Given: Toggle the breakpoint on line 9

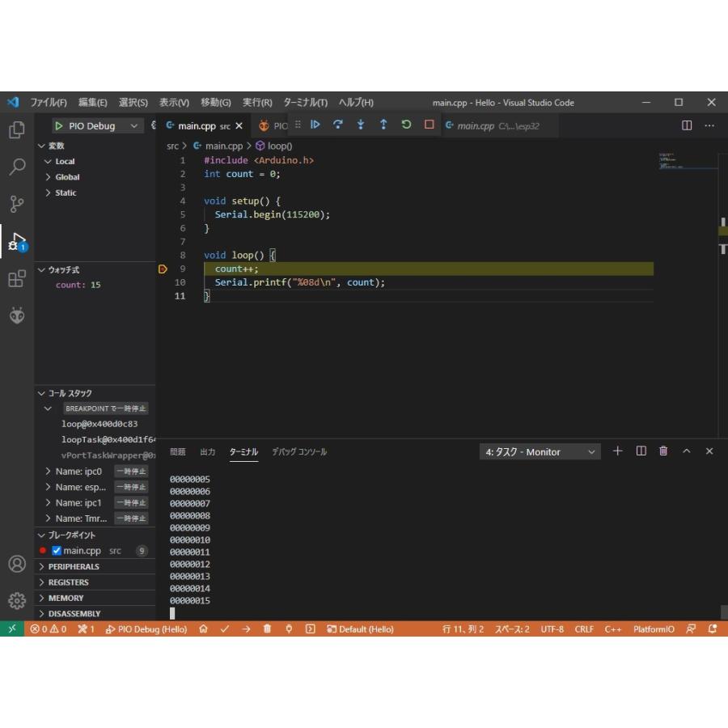Looking at the screenshot, I should pos(163,269).
